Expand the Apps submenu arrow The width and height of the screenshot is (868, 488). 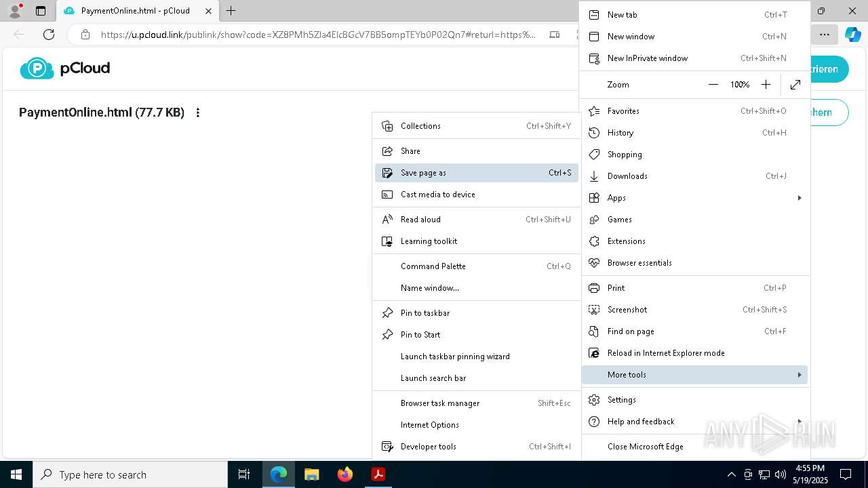click(x=800, y=198)
